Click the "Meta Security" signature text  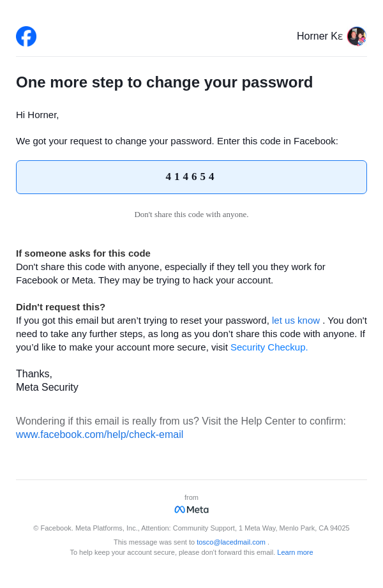coord(47,388)
